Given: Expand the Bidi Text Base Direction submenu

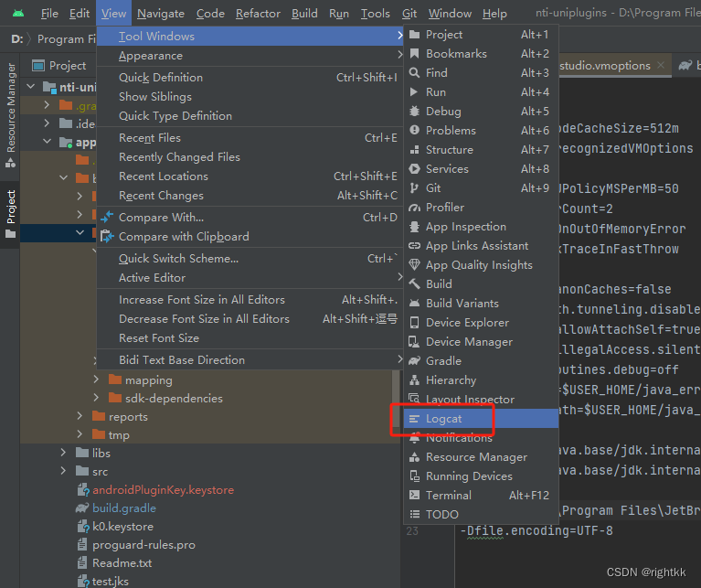Looking at the screenshot, I should [x=250, y=360].
